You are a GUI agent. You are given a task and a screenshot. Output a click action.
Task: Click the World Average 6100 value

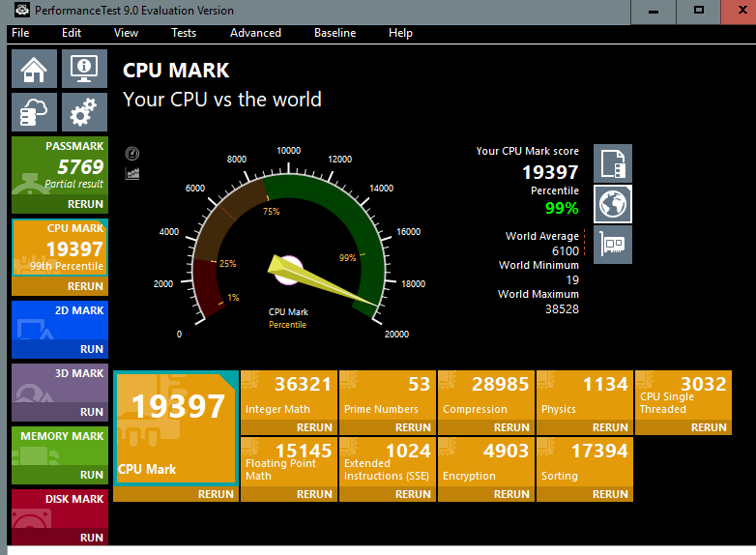coord(566,251)
